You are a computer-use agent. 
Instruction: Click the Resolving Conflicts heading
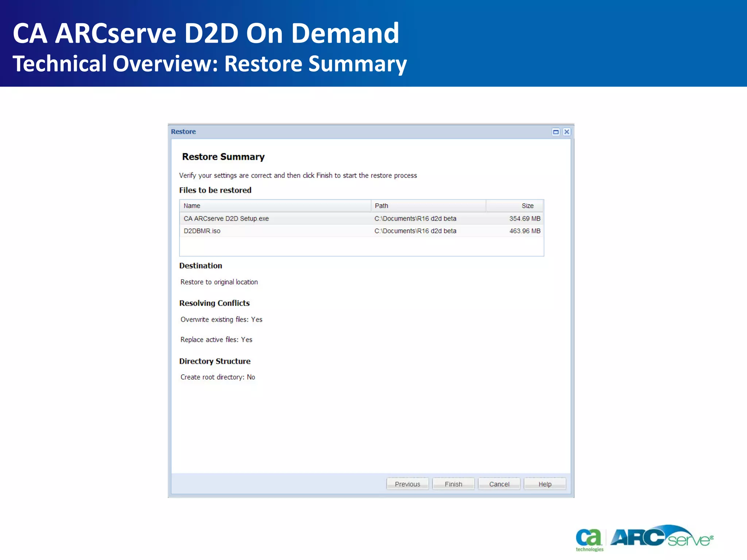(214, 303)
